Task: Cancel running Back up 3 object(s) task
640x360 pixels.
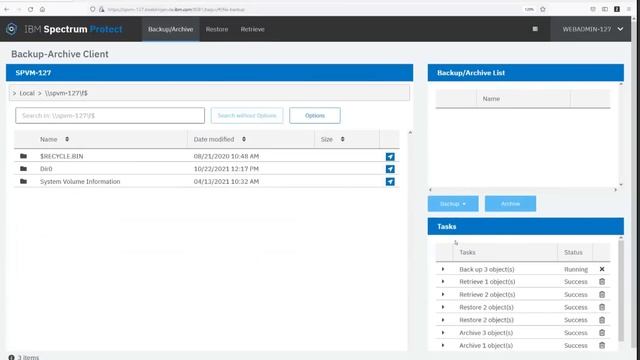Action: pyautogui.click(x=602, y=269)
